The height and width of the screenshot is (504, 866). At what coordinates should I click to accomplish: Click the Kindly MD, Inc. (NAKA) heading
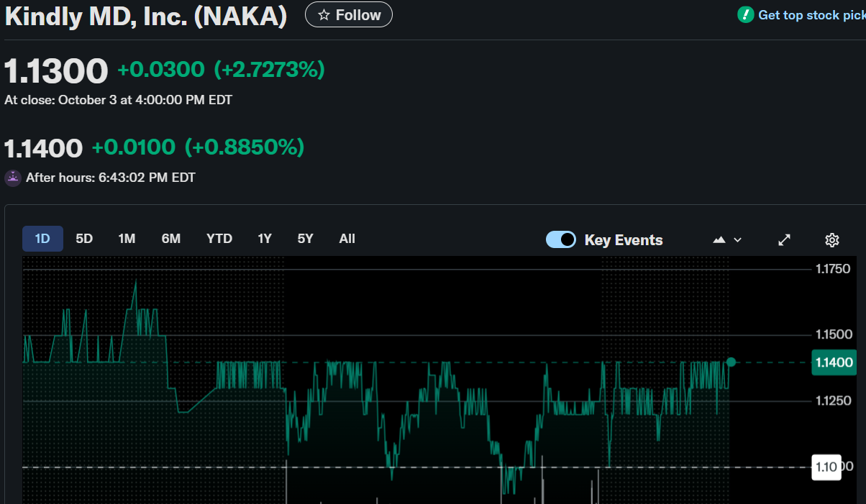tap(146, 16)
